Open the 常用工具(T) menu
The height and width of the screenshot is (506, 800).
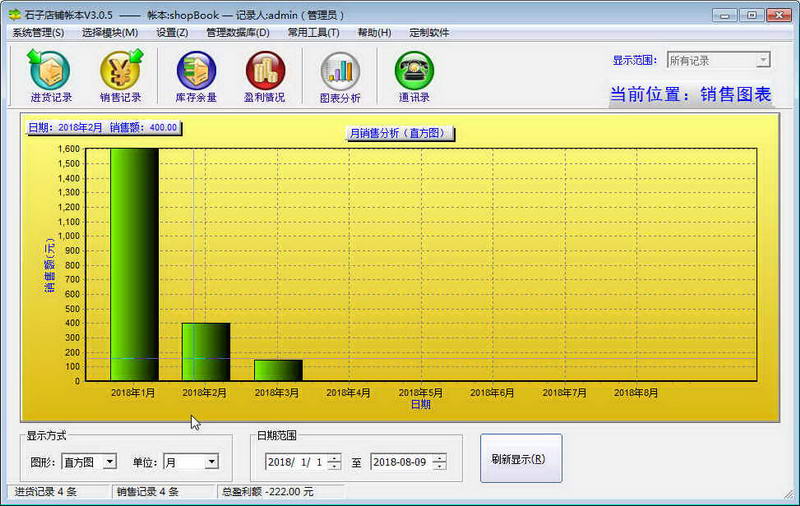[313, 32]
